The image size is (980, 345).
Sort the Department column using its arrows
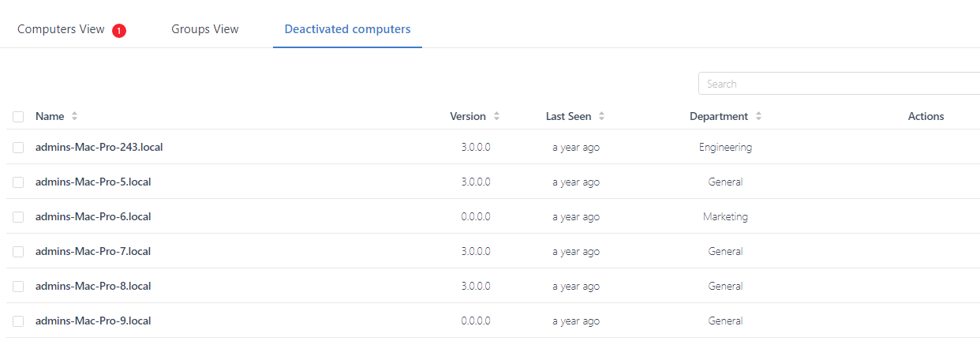tap(758, 116)
